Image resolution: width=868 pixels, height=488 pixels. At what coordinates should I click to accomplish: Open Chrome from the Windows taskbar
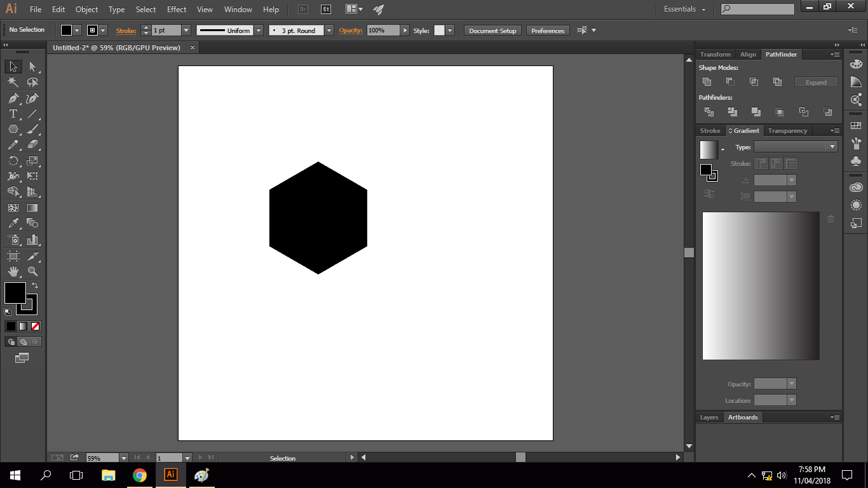[140, 475]
